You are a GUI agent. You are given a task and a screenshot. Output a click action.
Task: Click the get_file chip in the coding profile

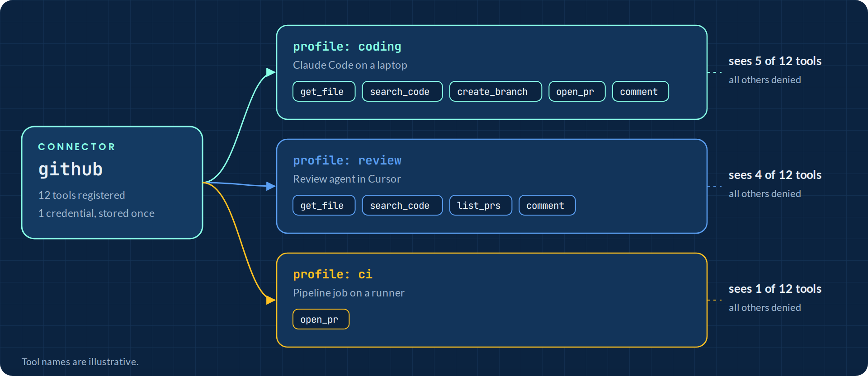(x=324, y=91)
